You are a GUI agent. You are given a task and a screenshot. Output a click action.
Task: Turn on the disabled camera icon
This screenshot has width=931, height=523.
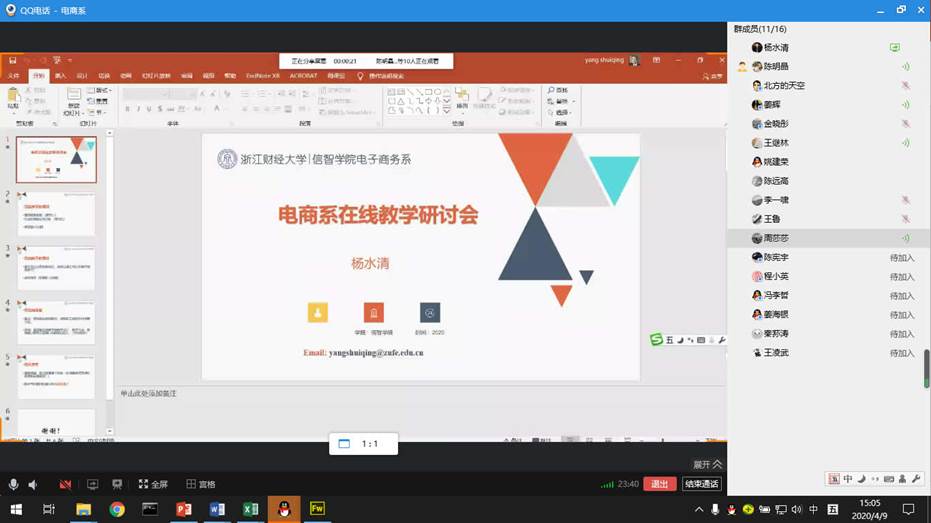pyautogui.click(x=65, y=484)
